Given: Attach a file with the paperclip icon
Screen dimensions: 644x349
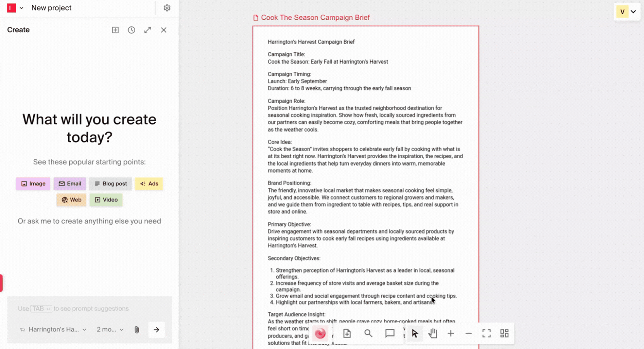Looking at the screenshot, I should (137, 330).
